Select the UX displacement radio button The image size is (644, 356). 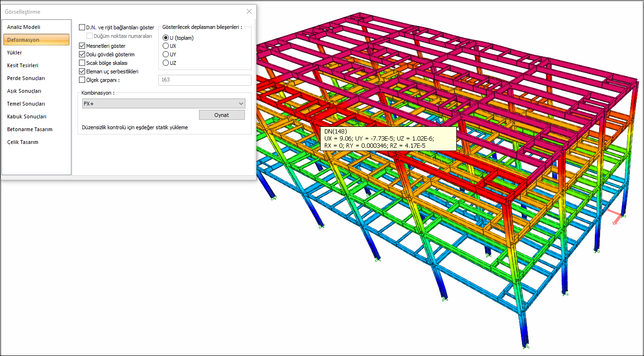pyautogui.click(x=165, y=46)
